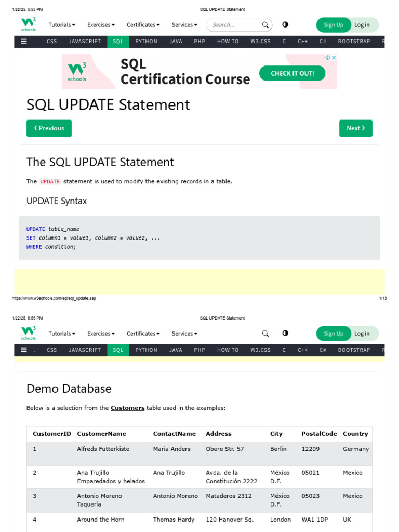
Task: Click the 'Thomas Hardy' contact cell
Action: [x=174, y=520]
